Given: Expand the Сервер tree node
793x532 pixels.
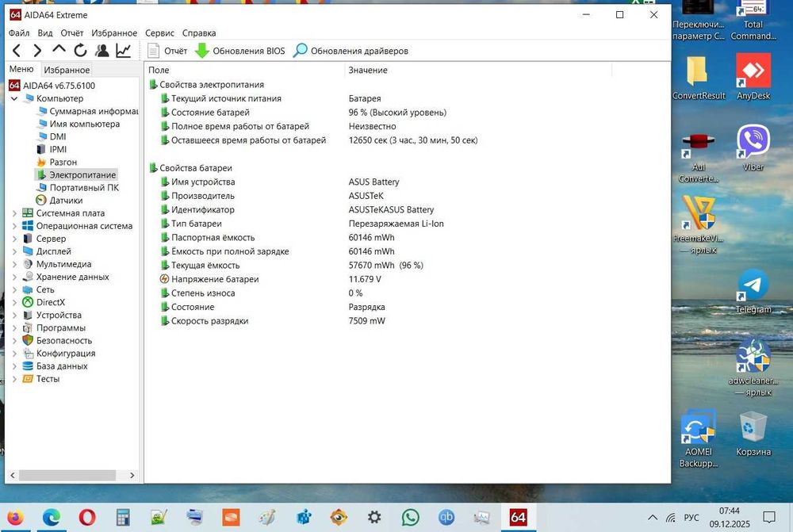Looking at the screenshot, I should 14,239.
